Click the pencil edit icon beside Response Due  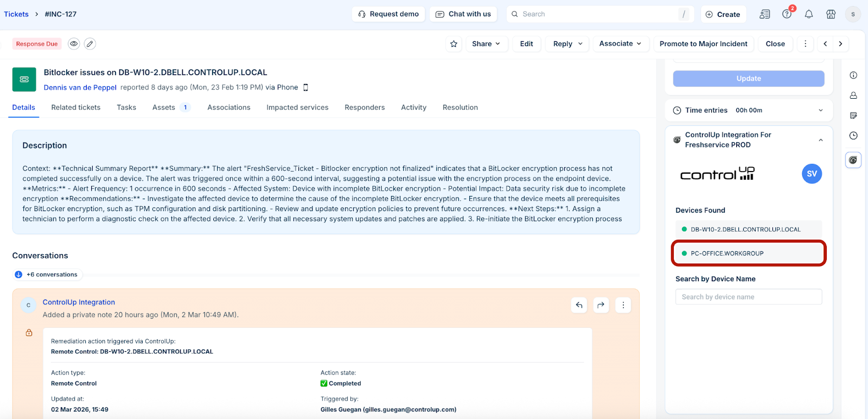[x=90, y=44]
